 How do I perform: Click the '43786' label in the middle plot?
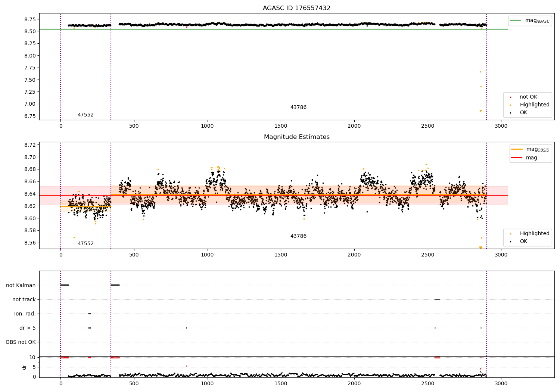pos(298,236)
